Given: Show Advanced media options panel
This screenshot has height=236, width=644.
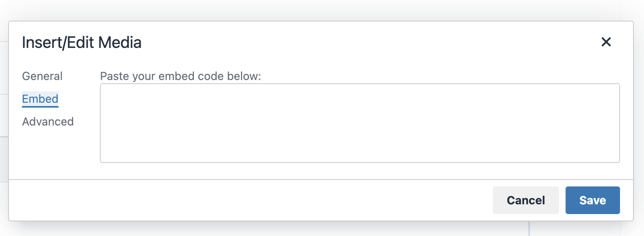Looking at the screenshot, I should [48, 121].
